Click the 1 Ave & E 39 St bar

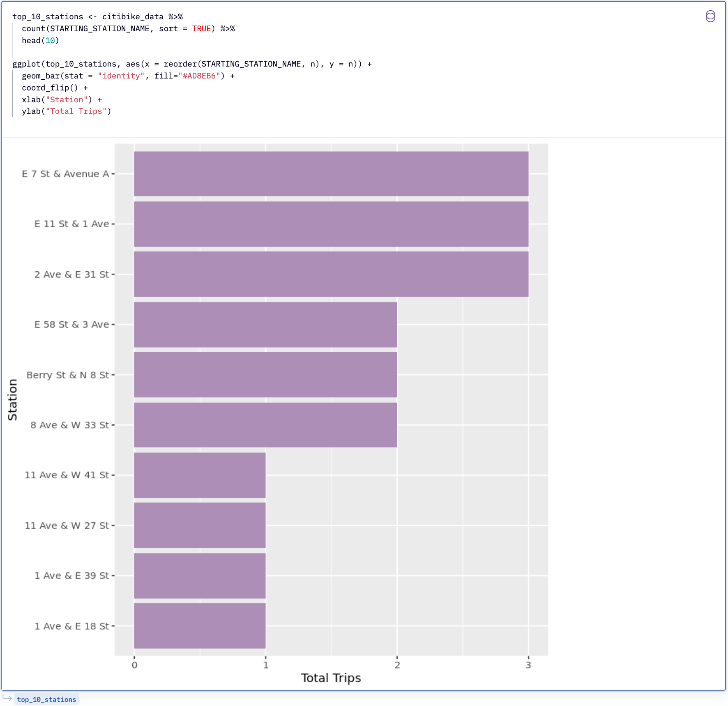(200, 576)
